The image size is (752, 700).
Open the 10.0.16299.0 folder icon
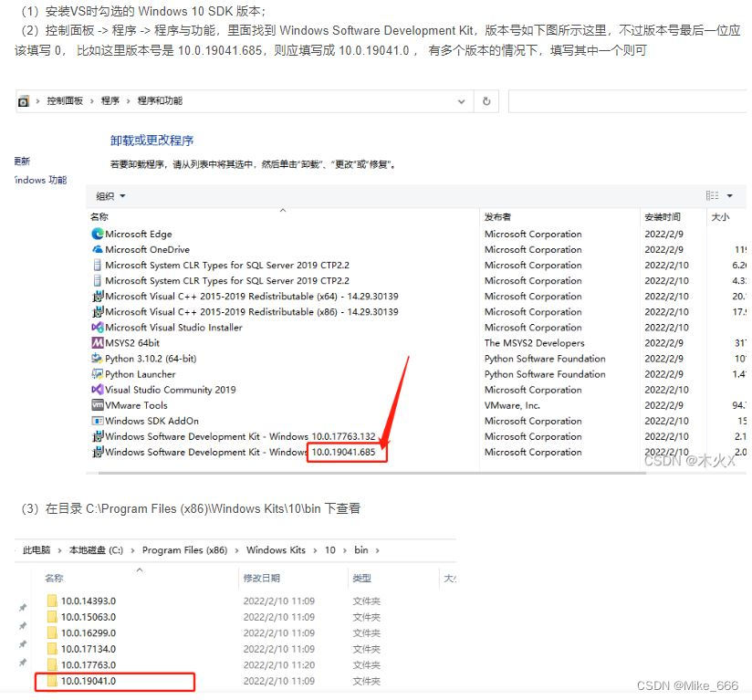pos(52,632)
